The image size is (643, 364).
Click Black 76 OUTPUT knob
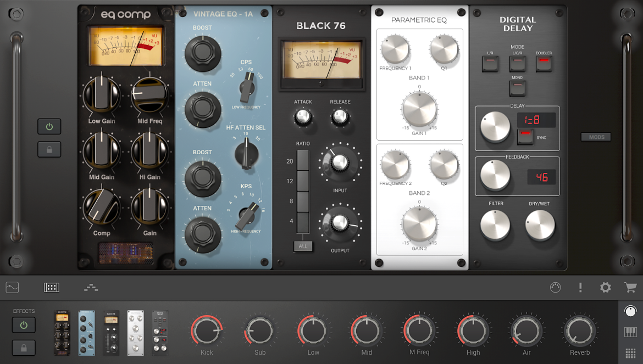pyautogui.click(x=340, y=223)
